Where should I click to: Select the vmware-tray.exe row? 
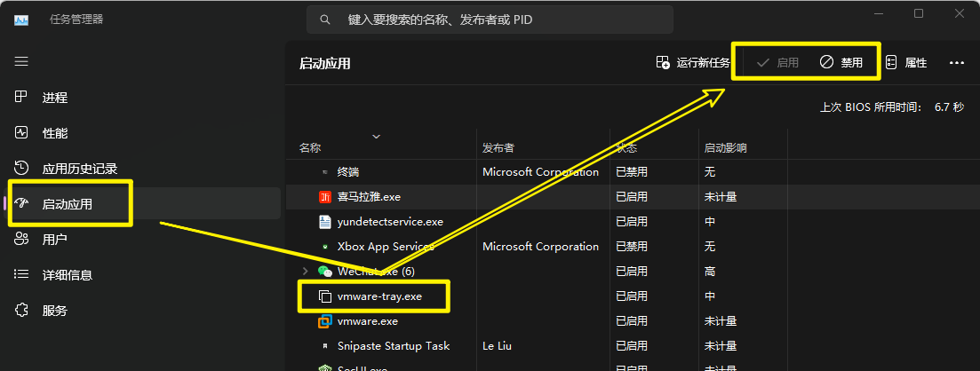(x=378, y=296)
